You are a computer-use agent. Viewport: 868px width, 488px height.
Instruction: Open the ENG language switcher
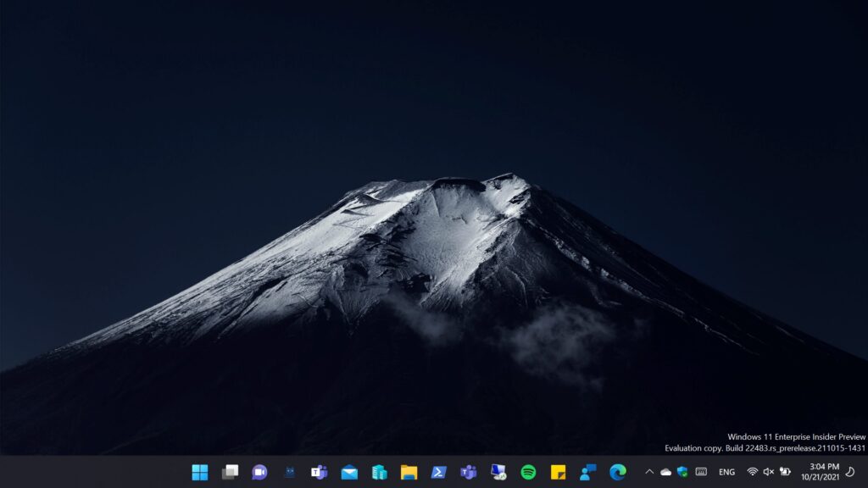[726, 472]
